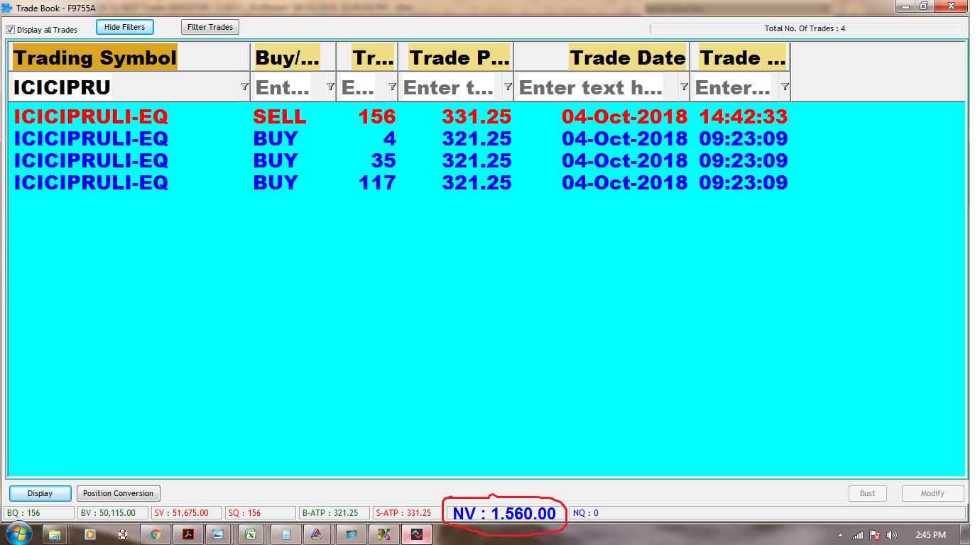Viewport: 980px width, 545px height.
Task: Click the Trade P... column header
Action: click(x=456, y=57)
